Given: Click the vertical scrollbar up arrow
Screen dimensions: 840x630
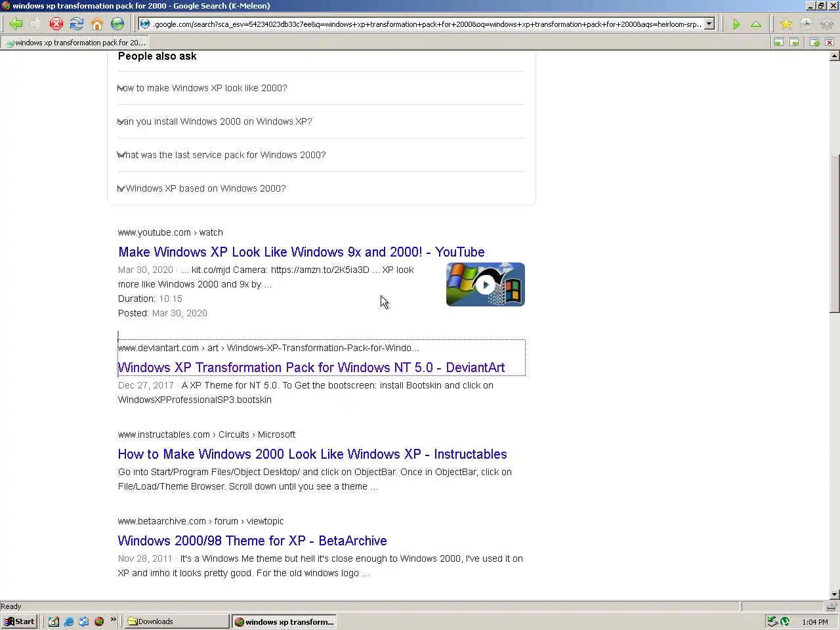Looking at the screenshot, I should coord(834,56).
